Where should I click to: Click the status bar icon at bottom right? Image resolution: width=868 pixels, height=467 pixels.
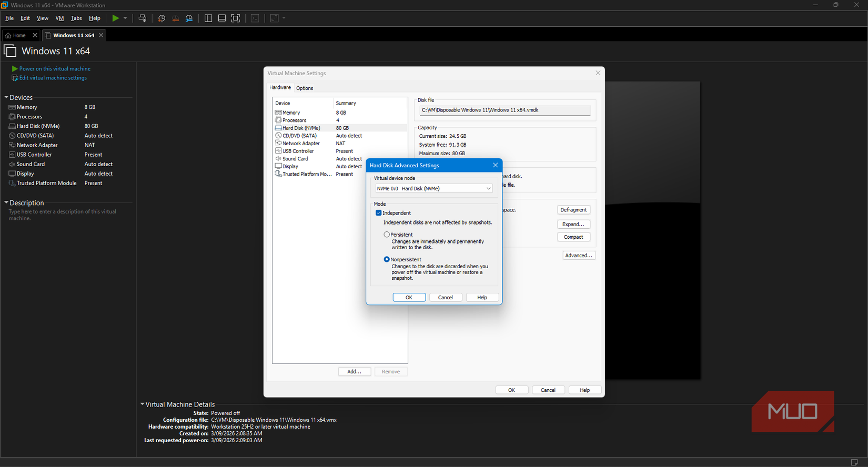(854, 462)
